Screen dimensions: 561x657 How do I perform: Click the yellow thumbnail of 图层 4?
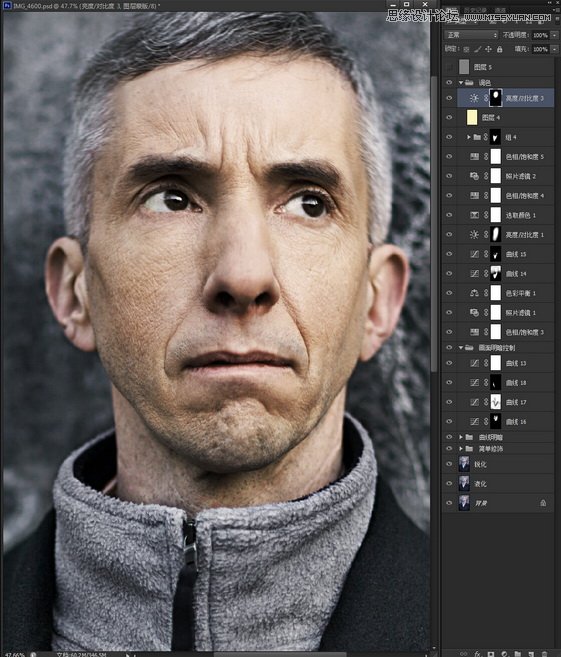coord(472,117)
